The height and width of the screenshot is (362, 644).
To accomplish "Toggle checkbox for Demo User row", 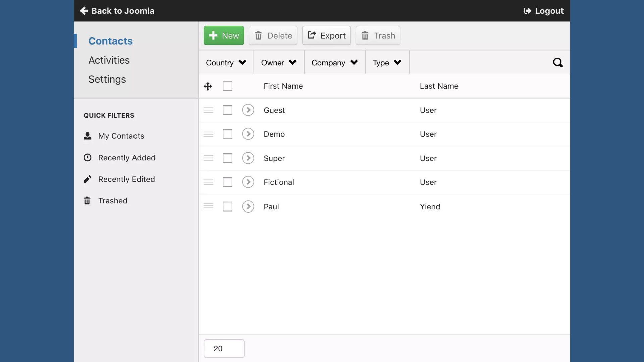I will [227, 133].
